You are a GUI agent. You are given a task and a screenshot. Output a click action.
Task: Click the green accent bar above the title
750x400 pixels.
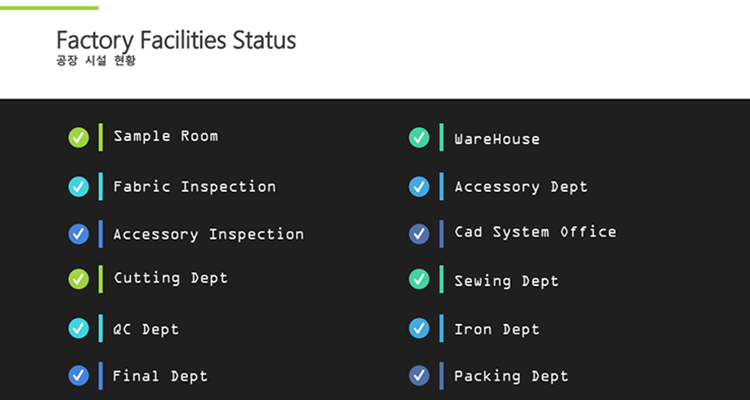pos(49,7)
